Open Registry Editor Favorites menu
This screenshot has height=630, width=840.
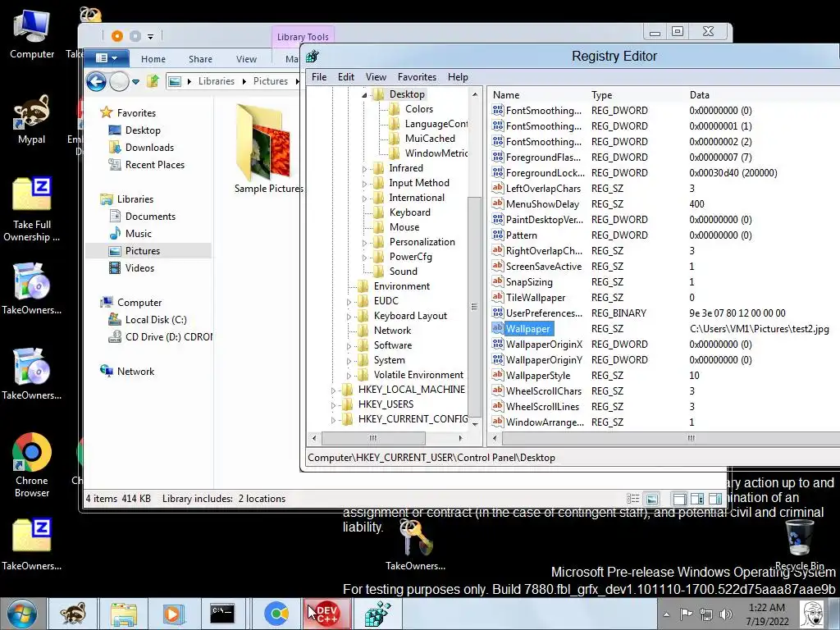417,77
